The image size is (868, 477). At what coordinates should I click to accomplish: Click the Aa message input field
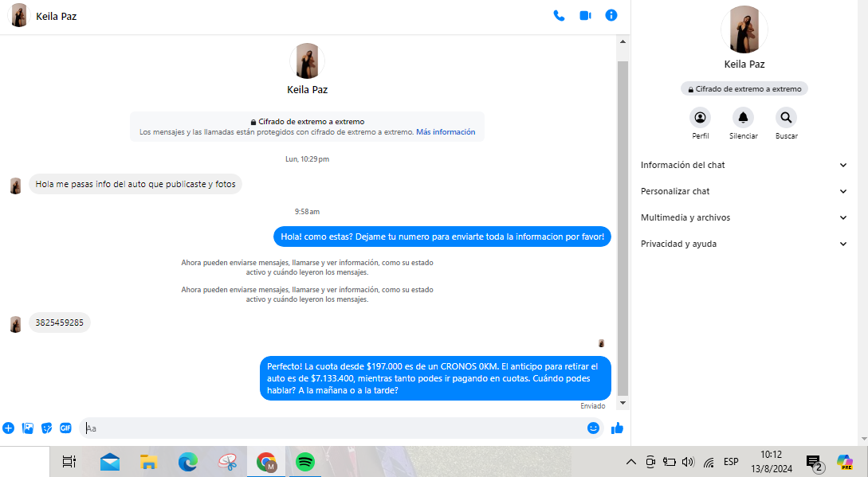click(x=335, y=428)
